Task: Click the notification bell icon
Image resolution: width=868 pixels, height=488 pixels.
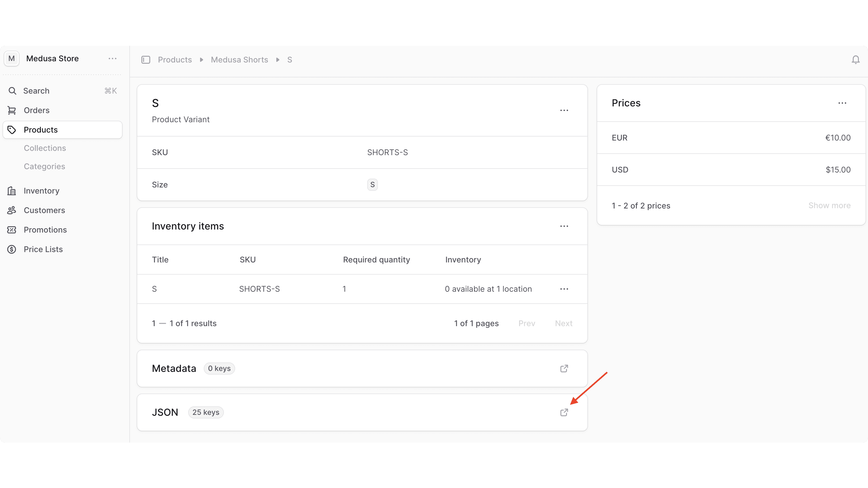Action: click(855, 59)
